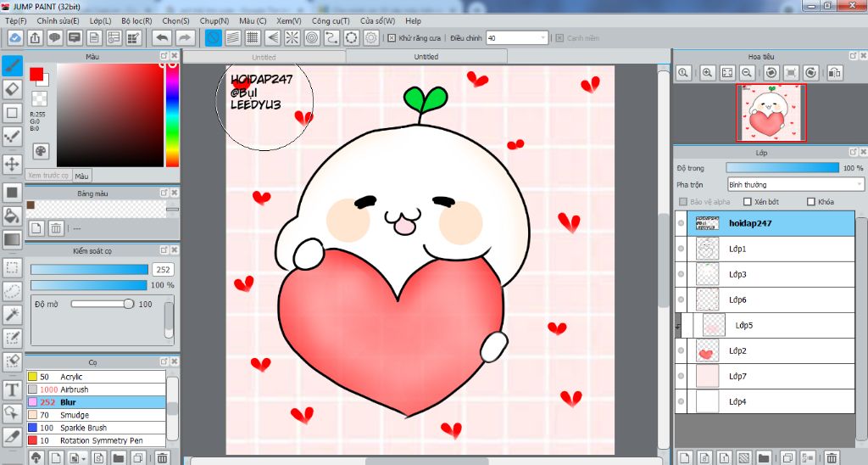Viewport: 868px width, 465px height.
Task: Click the Độ trong opacity bar
Action: [782, 167]
